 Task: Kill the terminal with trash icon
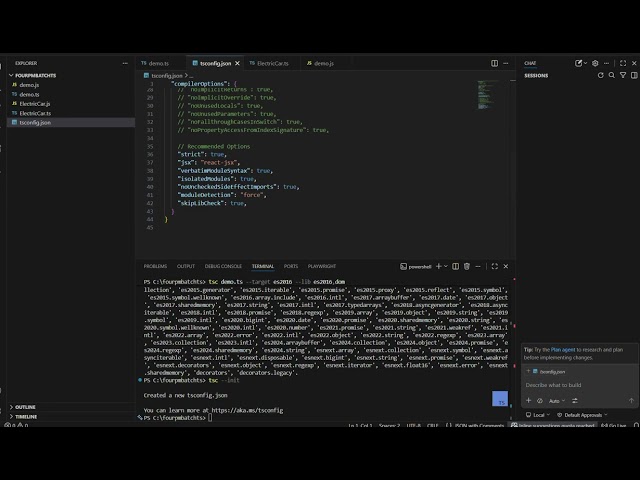[x=467, y=266]
